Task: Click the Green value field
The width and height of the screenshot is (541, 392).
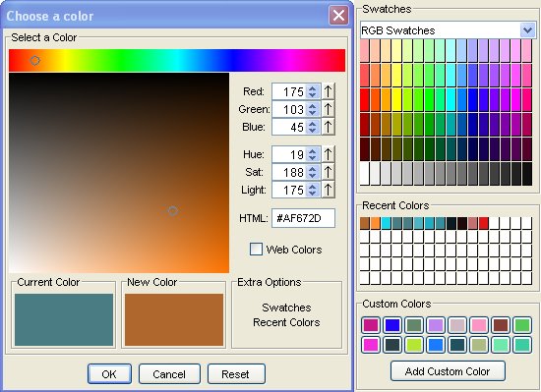Action: pos(289,109)
